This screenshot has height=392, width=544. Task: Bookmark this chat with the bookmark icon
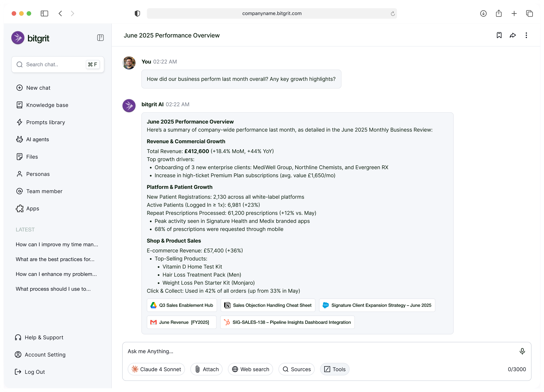pos(499,35)
